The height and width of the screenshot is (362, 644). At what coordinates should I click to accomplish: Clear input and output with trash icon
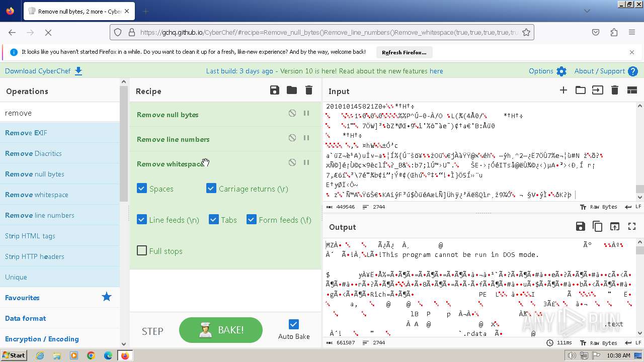[x=614, y=90]
